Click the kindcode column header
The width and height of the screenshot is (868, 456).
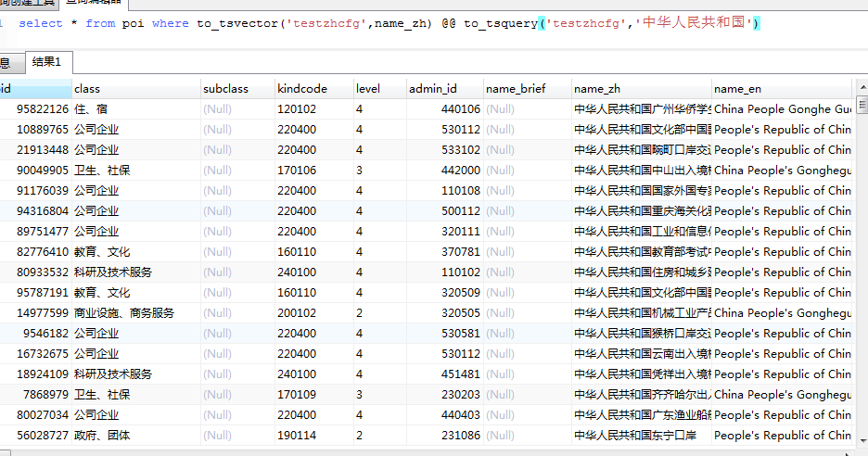[313, 89]
